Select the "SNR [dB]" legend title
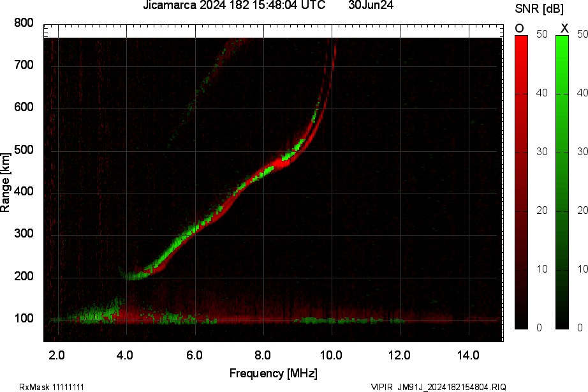The height and width of the screenshot is (392, 588). coord(540,8)
